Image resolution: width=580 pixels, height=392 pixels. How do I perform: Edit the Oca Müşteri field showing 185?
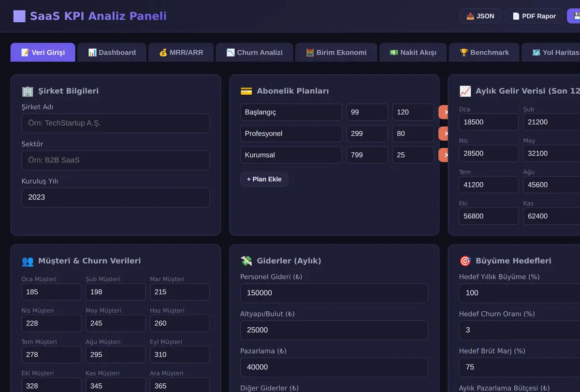pos(51,292)
